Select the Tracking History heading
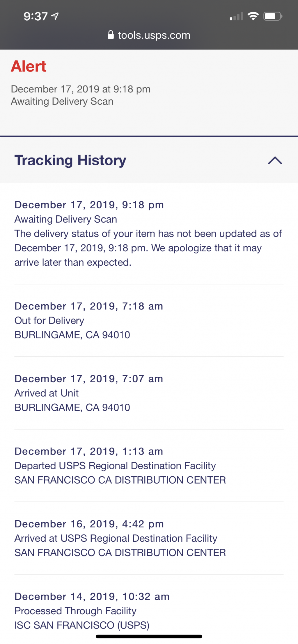 70,160
